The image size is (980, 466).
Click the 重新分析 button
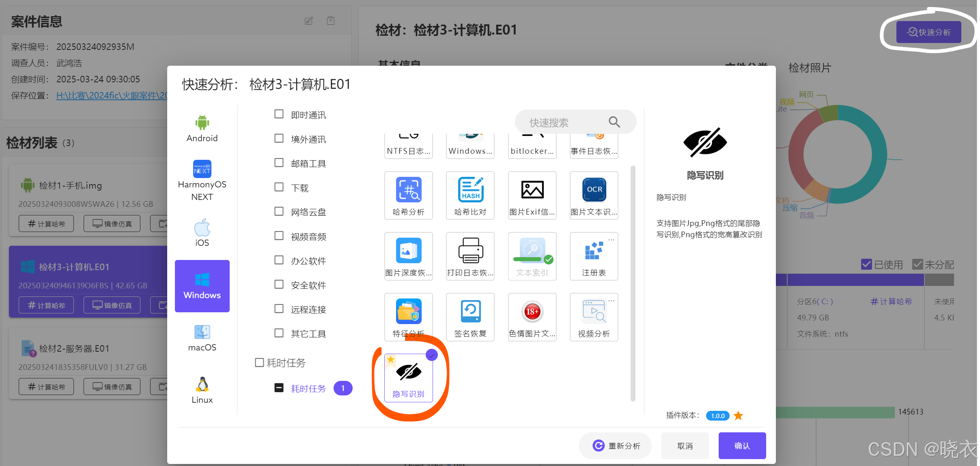pyautogui.click(x=616, y=446)
